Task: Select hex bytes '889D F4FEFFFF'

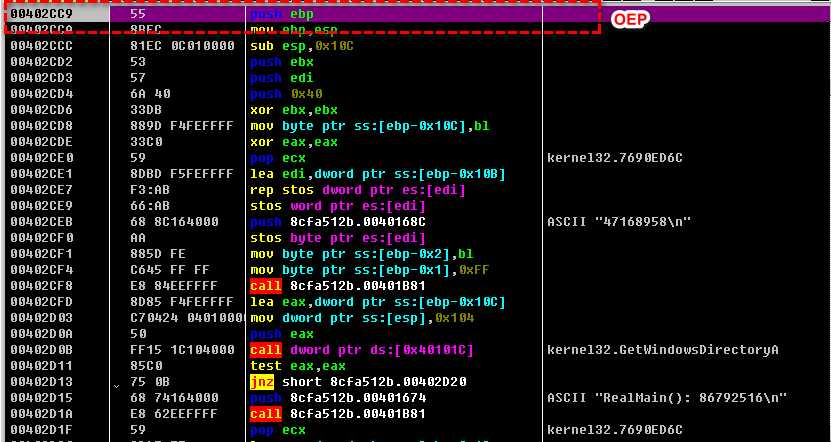Action: 182,126
